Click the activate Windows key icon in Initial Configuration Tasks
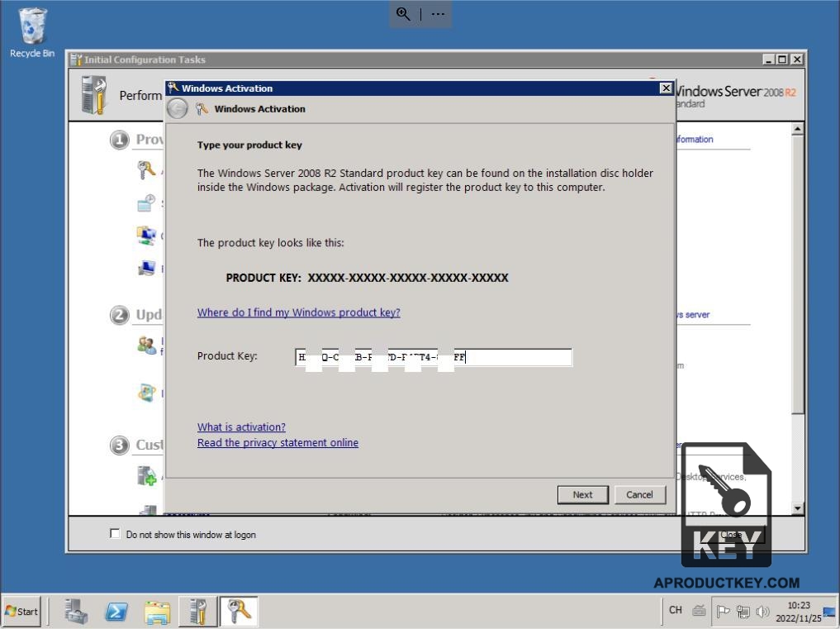Screen dimensions: 840x629 145,170
